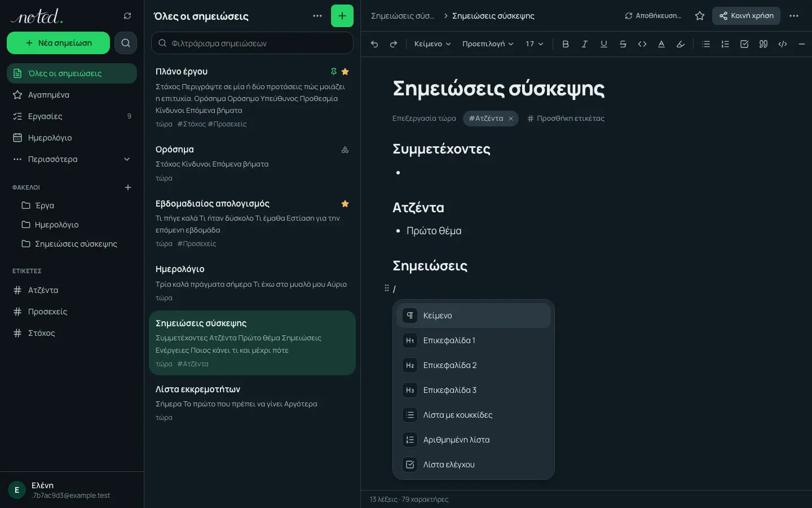Open the note's three-dot more options menu

pos(794,16)
